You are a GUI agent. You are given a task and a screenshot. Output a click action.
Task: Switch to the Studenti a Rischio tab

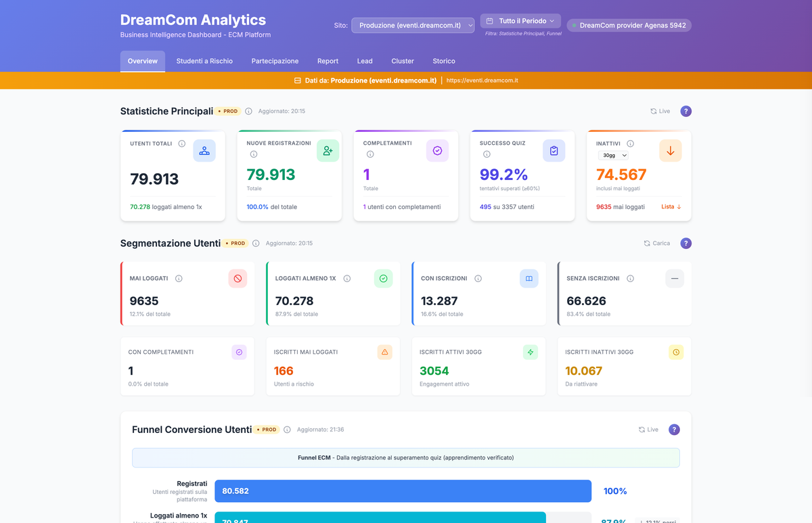click(x=204, y=61)
